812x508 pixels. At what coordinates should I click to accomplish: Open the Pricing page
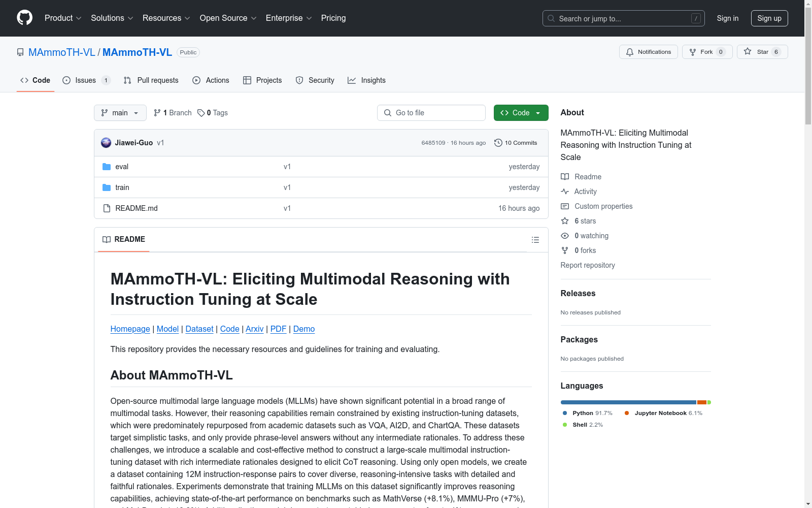coord(333,18)
